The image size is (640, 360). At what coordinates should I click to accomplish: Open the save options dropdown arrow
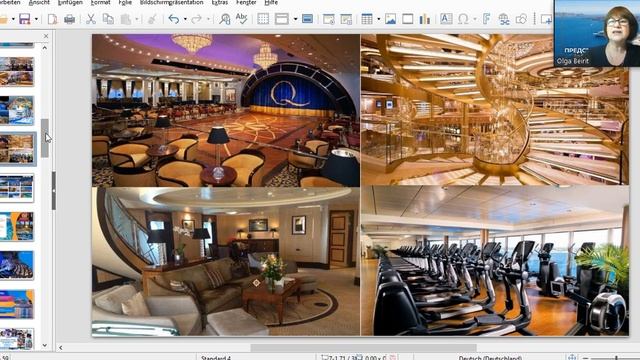pos(36,19)
